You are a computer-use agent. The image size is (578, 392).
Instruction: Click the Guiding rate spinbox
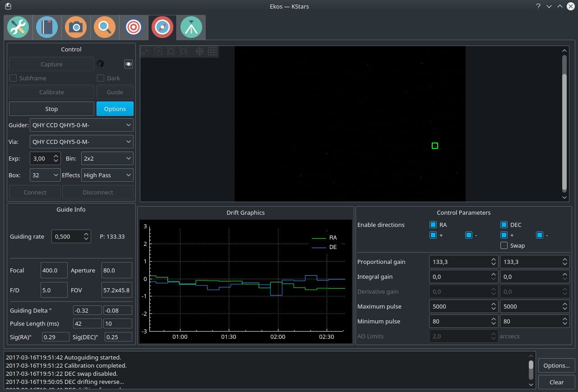(x=71, y=236)
